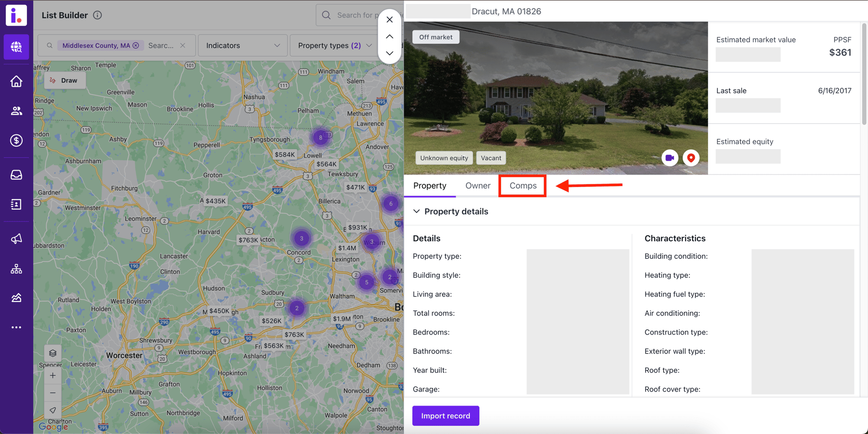Go to previous property with up chevron
The height and width of the screenshot is (434, 868).
(x=390, y=37)
